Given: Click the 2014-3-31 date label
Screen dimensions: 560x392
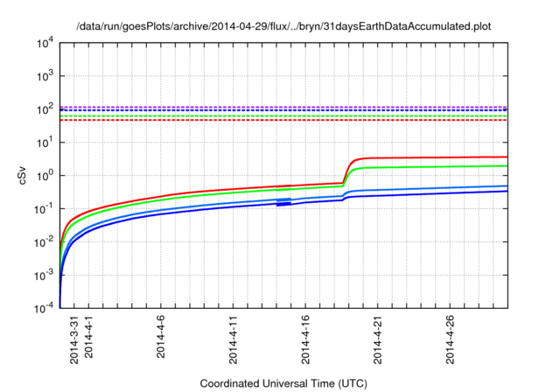Looking at the screenshot, I should click(x=73, y=339).
